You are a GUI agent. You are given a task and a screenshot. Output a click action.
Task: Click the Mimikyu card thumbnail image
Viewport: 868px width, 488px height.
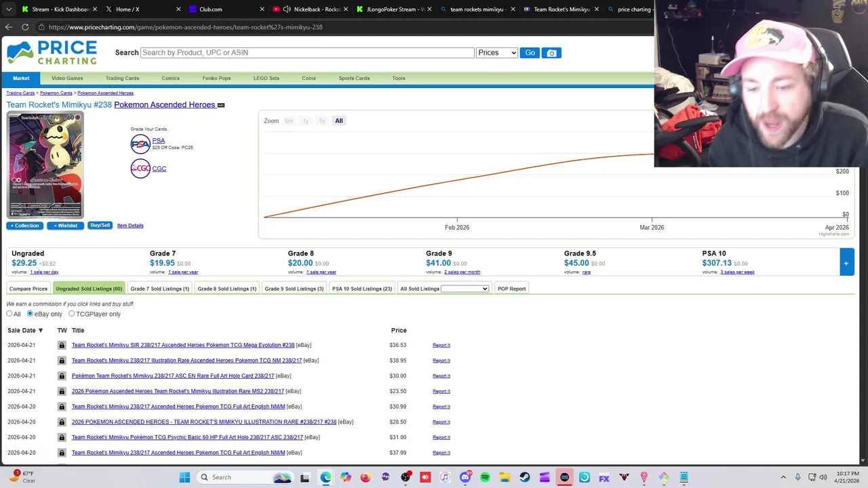point(45,165)
